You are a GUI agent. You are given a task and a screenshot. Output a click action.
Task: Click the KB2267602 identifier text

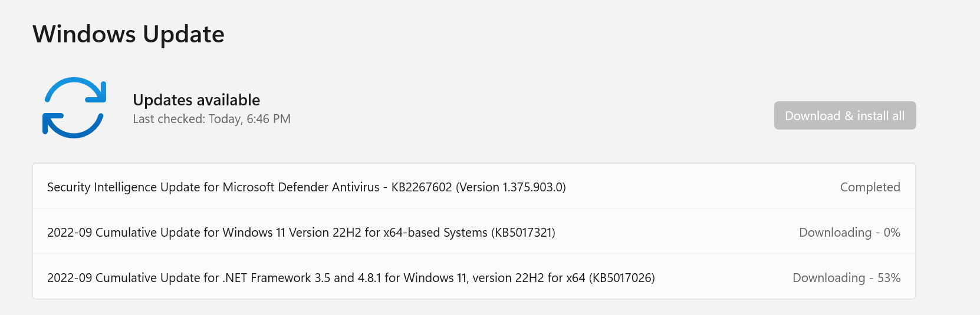422,187
